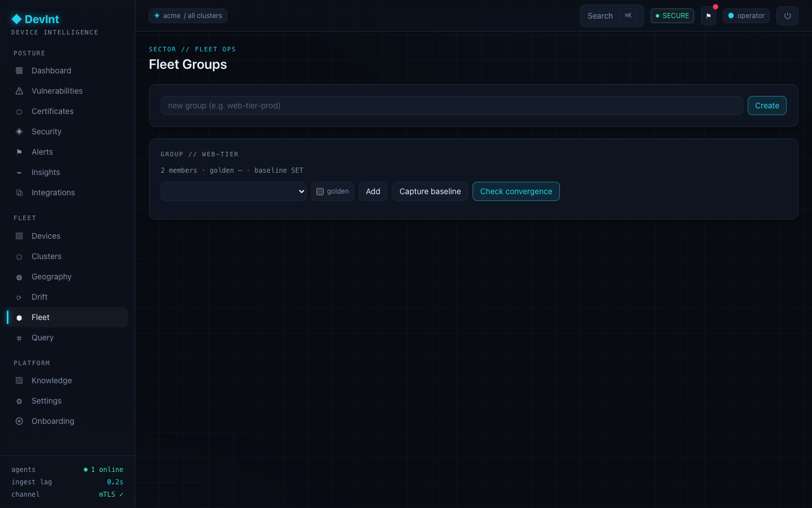Click the Query hash icon
This screenshot has height=508, width=812.
[19, 338]
